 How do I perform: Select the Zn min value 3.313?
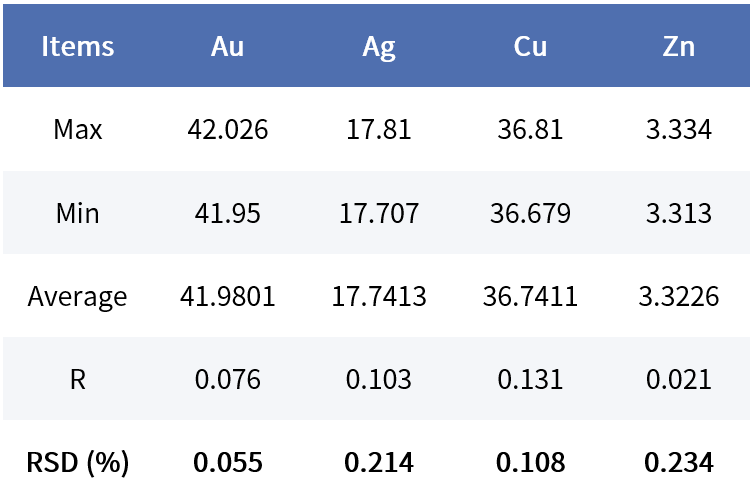[x=679, y=213]
